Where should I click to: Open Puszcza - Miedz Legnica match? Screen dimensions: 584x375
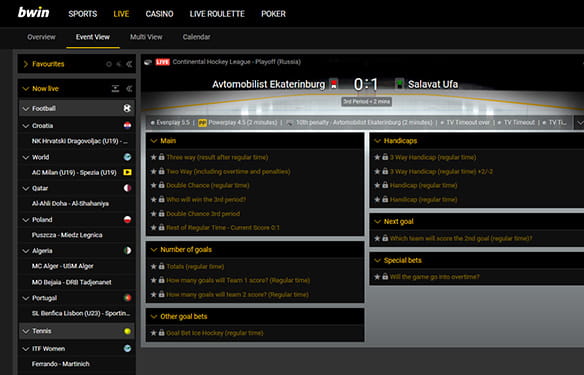point(67,235)
